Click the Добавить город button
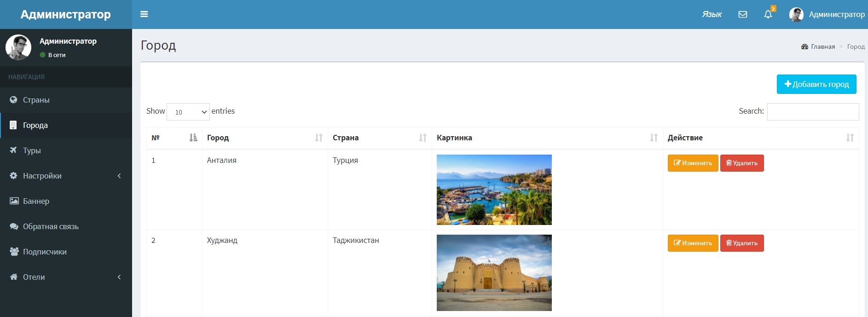Viewport: 868px width, 317px height. [x=816, y=84]
